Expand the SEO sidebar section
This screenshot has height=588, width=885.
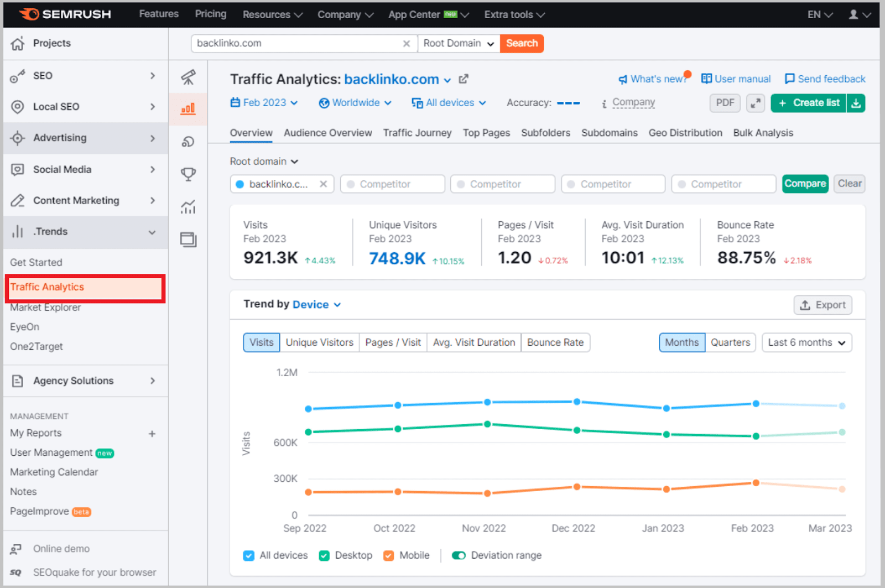pyautogui.click(x=153, y=76)
